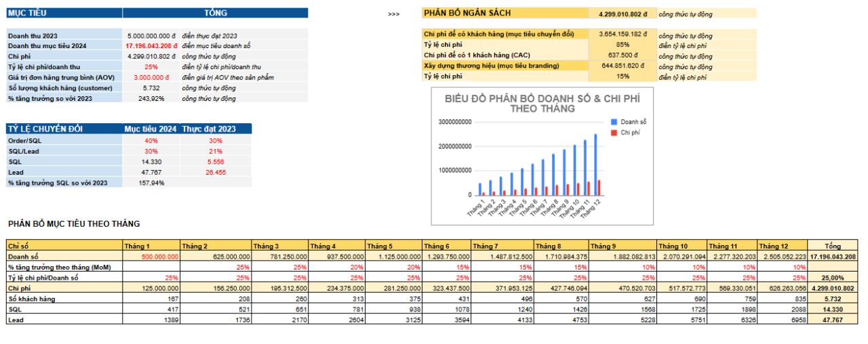Image resolution: width=868 pixels, height=344 pixels.
Task: Select the % tăng trưởng so với 2023 label
Action: point(64,98)
